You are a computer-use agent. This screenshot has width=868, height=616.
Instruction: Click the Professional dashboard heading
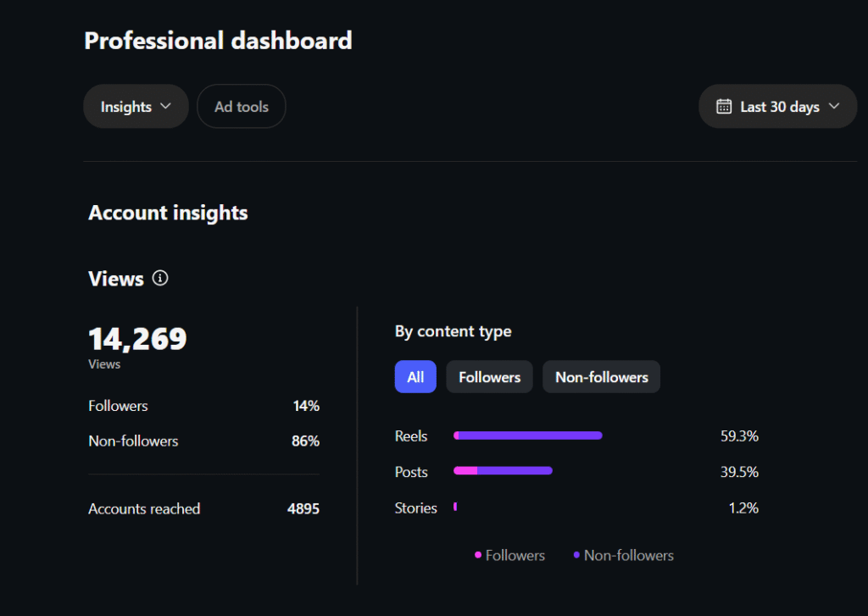[x=218, y=40]
